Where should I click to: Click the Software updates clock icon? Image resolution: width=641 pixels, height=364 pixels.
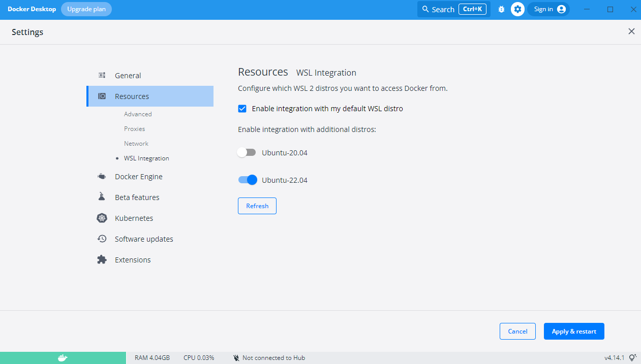[x=102, y=239]
